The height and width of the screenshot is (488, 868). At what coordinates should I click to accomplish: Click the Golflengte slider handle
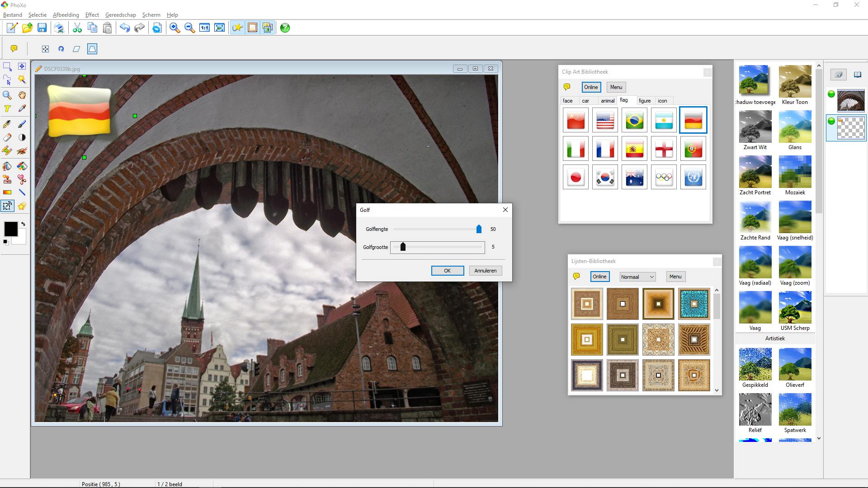tap(479, 230)
